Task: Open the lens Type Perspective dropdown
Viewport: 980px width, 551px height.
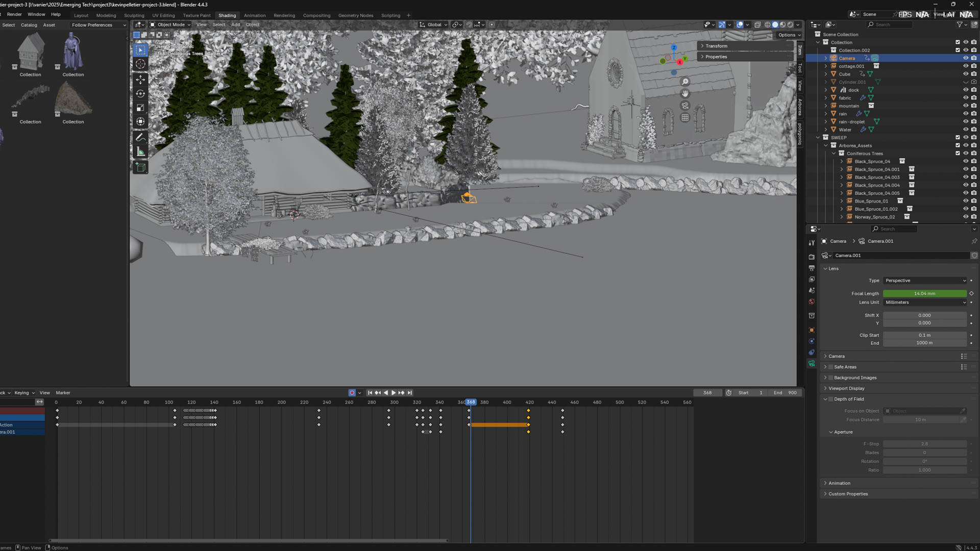Action: pyautogui.click(x=924, y=281)
